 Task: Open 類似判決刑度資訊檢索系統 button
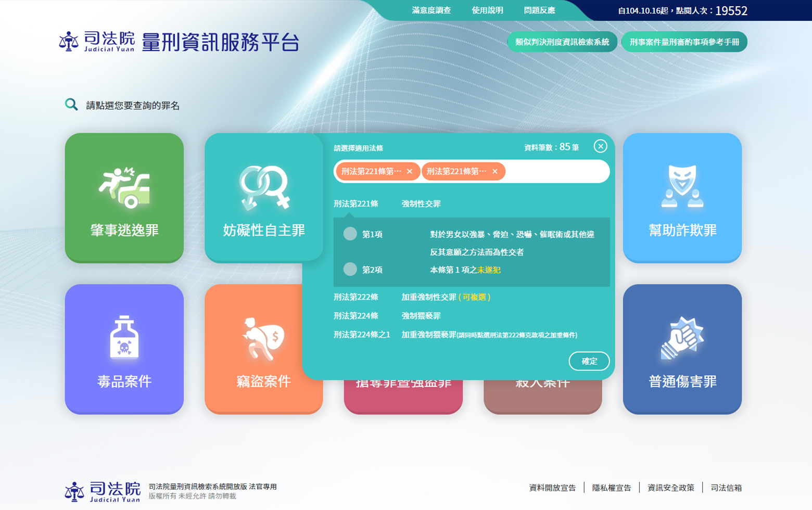tap(562, 42)
